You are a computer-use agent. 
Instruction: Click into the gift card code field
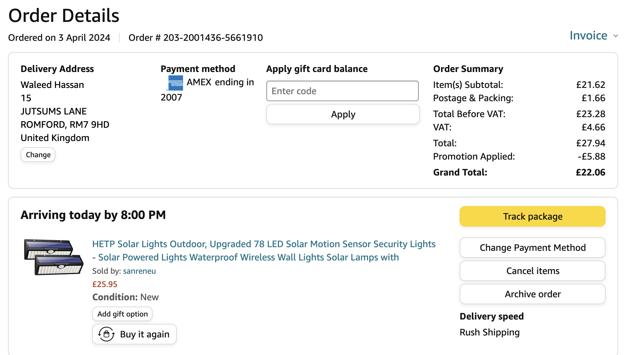(342, 91)
